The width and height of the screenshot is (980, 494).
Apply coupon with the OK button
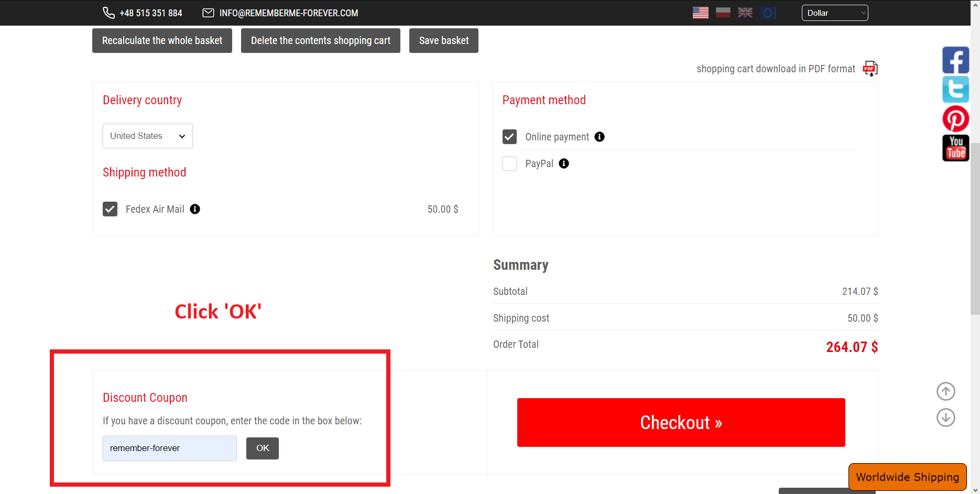click(x=263, y=448)
